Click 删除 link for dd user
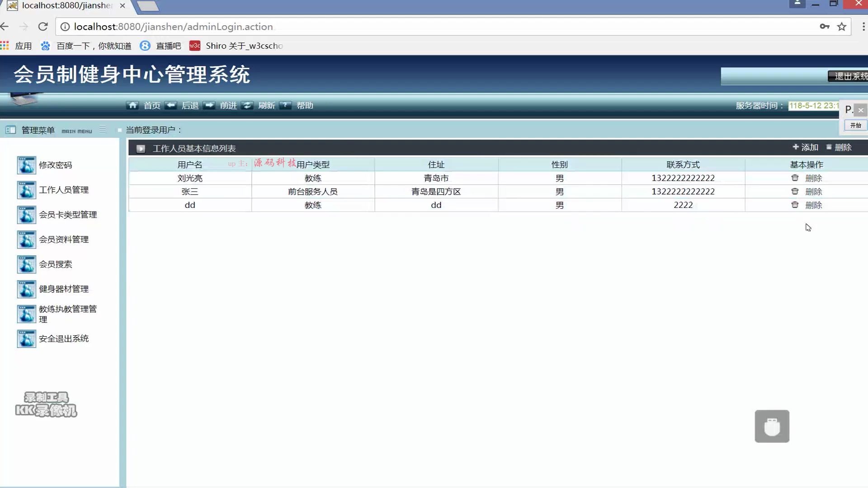This screenshot has height=488, width=868. coord(813,205)
